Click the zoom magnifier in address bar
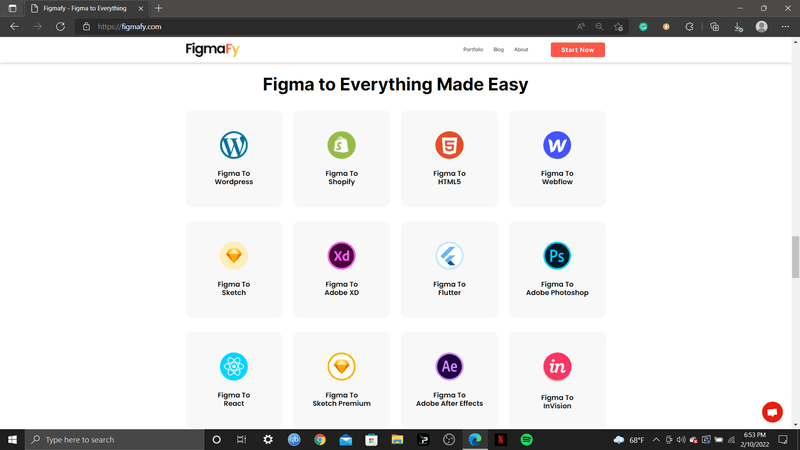 point(599,27)
